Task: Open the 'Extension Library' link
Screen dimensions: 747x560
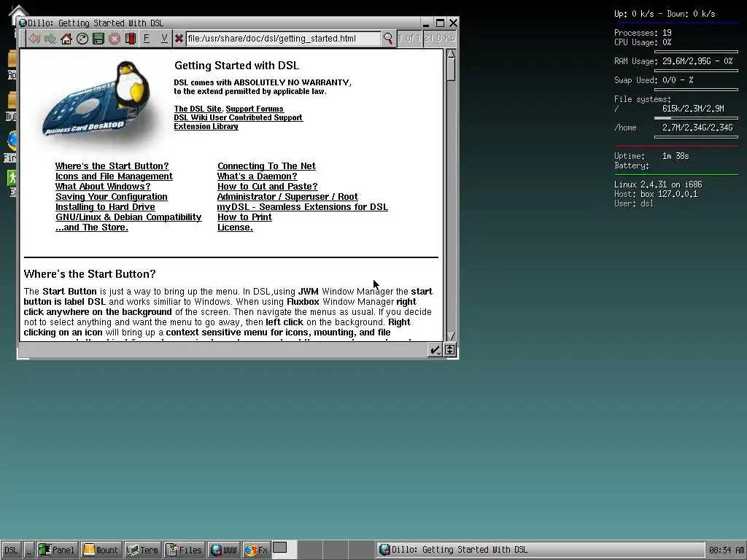Action: pos(206,127)
